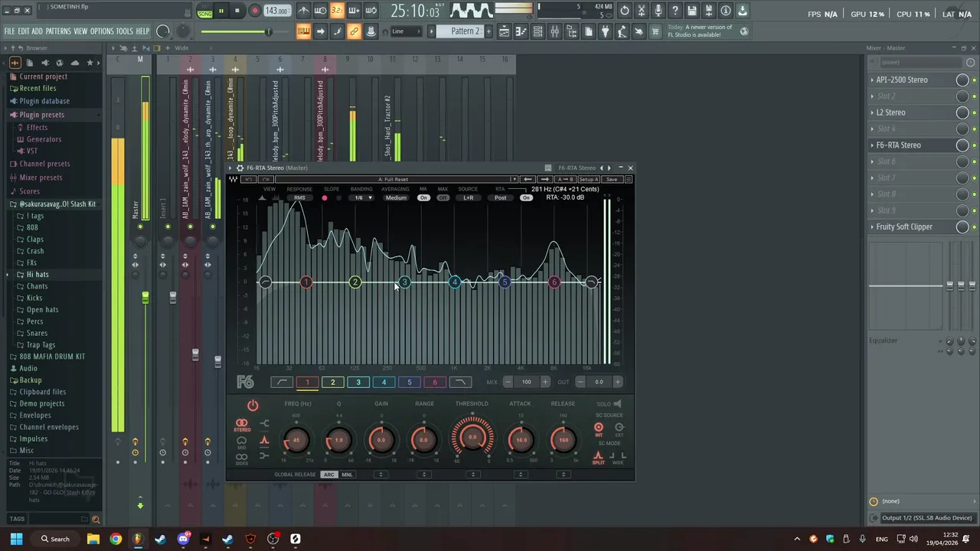Select ARC global release mode
The image size is (980, 551).
pos(328,474)
